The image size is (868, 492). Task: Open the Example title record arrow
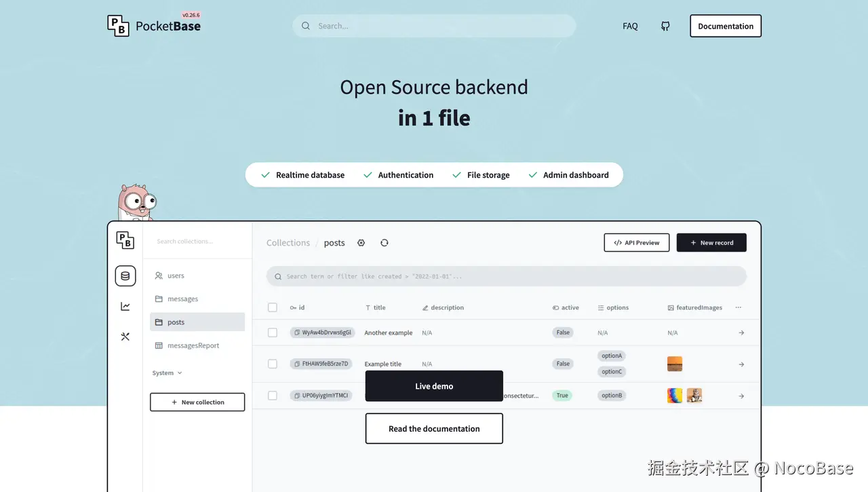(741, 364)
